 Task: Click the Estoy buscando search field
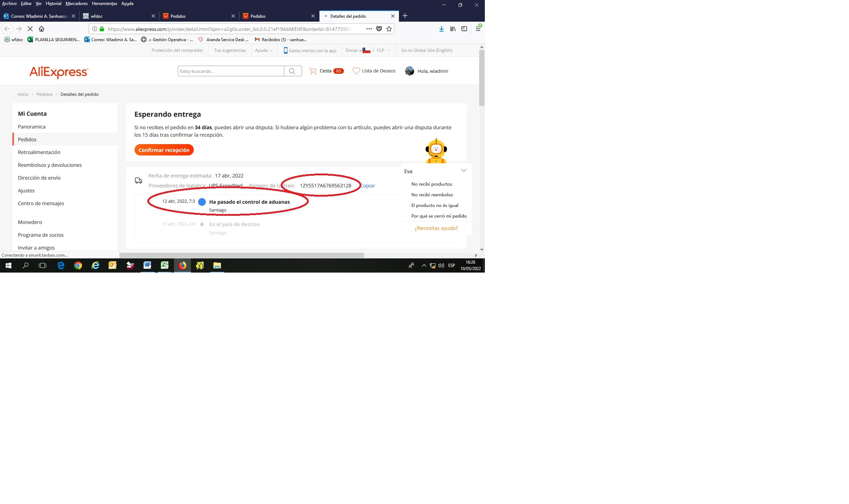pyautogui.click(x=231, y=71)
